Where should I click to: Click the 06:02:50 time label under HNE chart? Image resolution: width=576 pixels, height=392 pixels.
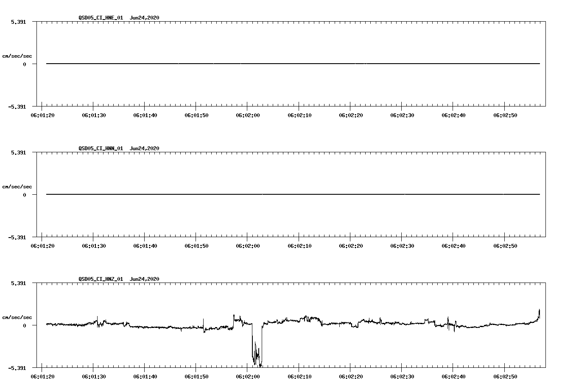(x=505, y=115)
